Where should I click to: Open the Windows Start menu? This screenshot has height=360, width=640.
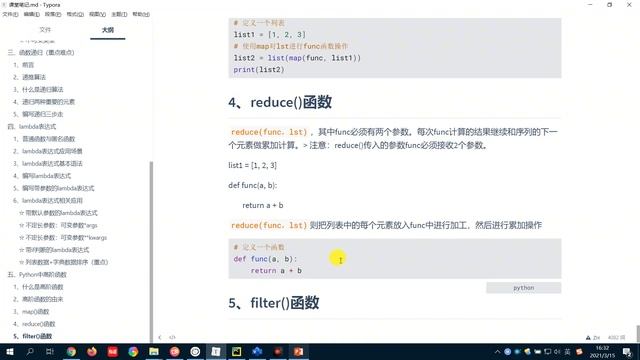(x=9, y=351)
